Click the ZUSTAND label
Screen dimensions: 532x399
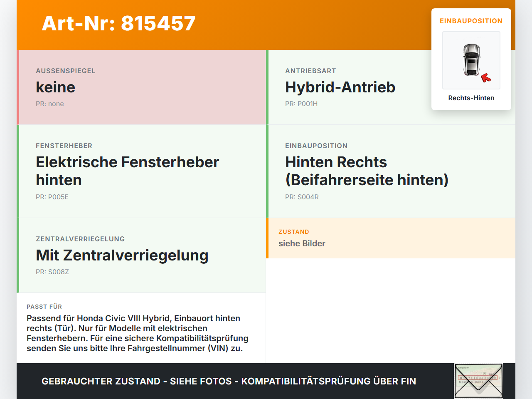(x=294, y=232)
